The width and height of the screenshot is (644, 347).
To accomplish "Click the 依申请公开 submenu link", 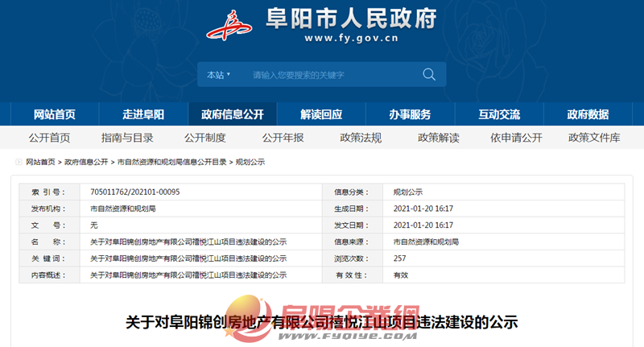I will (x=516, y=138).
